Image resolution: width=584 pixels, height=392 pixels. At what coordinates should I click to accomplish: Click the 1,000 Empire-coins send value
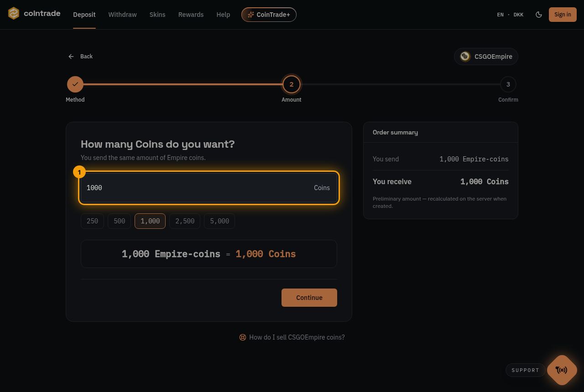pos(474,159)
